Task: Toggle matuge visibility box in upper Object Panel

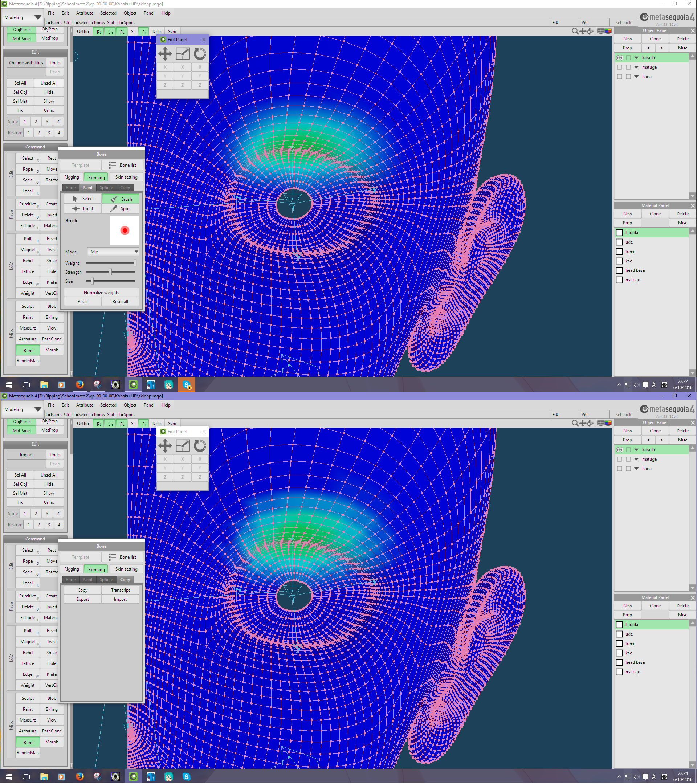Action: [x=620, y=68]
